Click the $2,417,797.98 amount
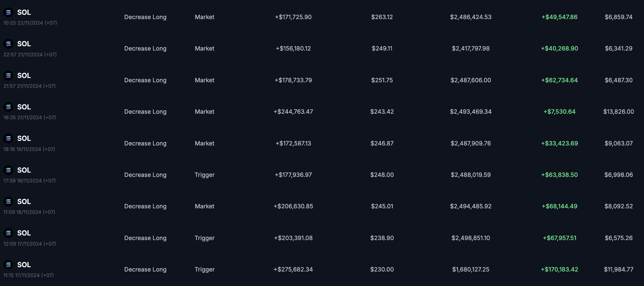This screenshot has width=644, height=286. pos(471,48)
